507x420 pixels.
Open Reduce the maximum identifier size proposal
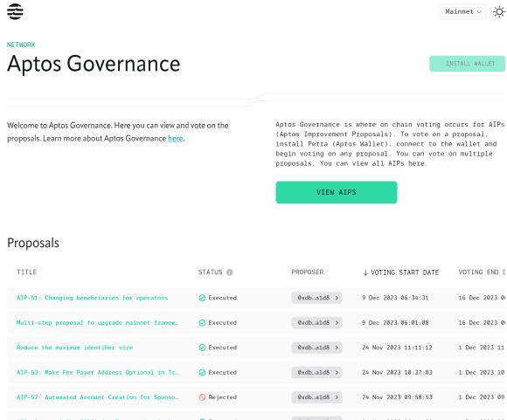tap(74, 348)
